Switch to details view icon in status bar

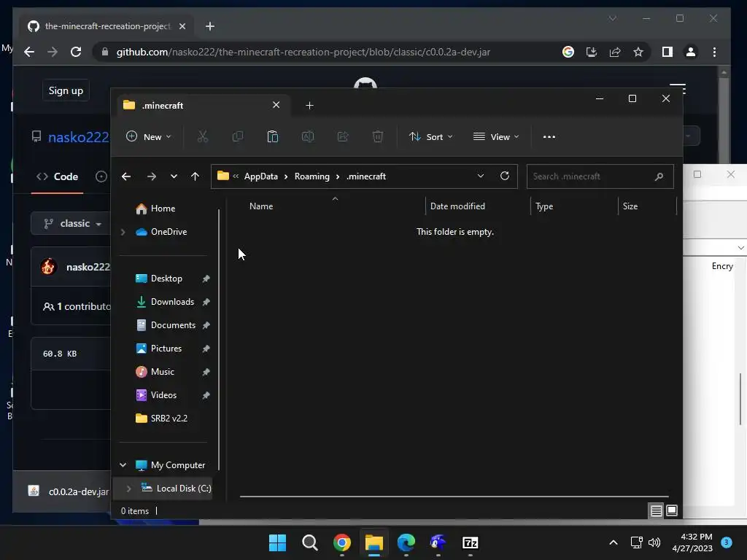[656, 511]
